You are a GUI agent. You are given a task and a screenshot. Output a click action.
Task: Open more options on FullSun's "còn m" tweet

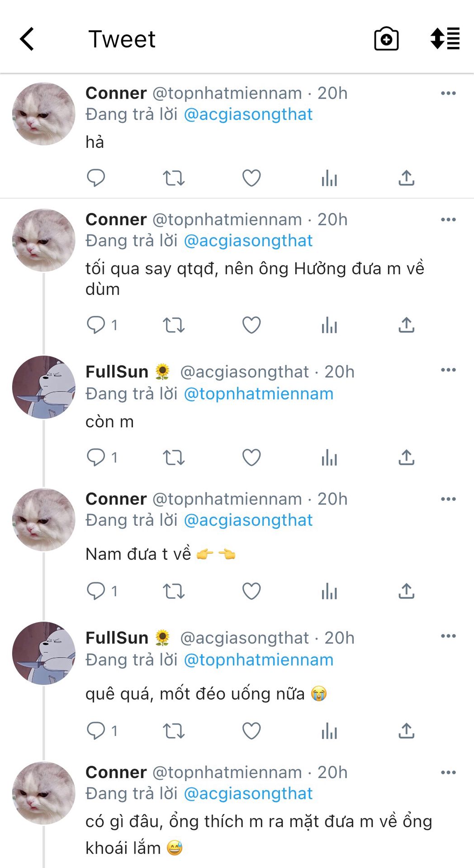448,370
